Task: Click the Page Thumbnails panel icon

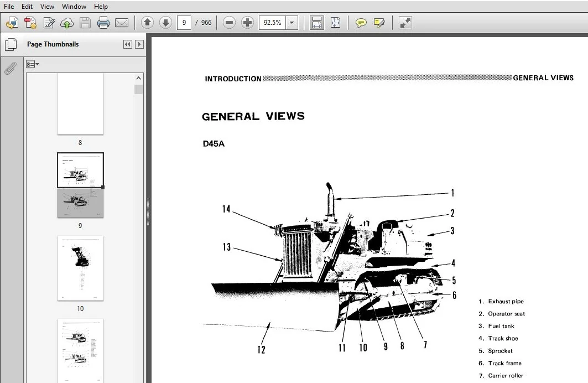Action: click(11, 45)
